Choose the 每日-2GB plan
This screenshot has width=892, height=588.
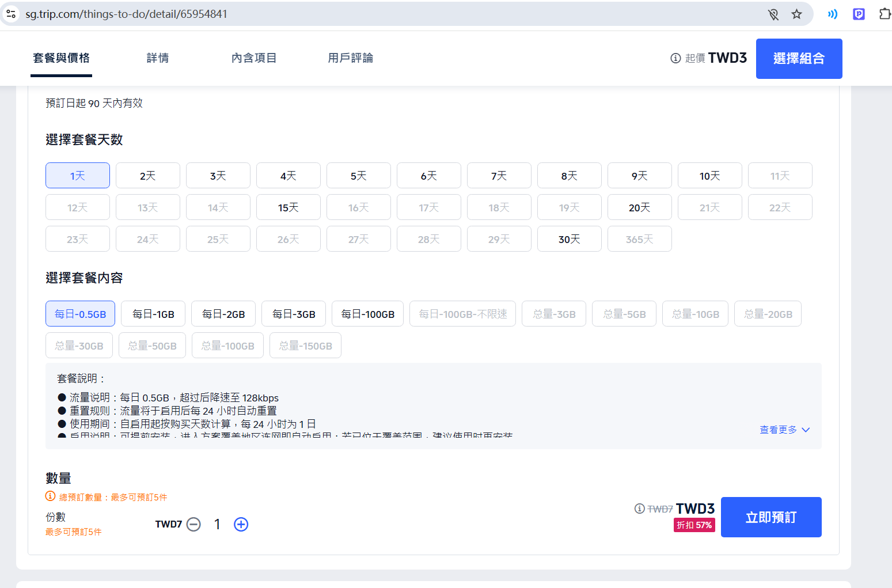[x=223, y=314]
